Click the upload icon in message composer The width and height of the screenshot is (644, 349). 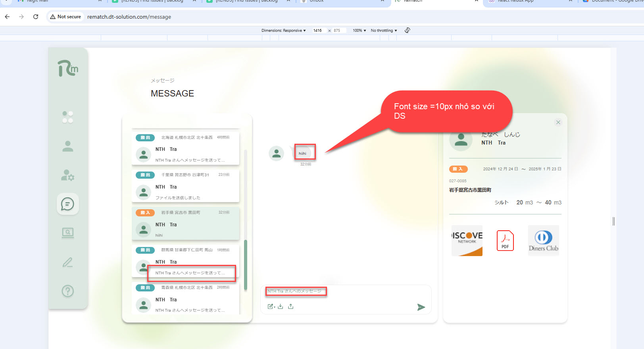[291, 307]
